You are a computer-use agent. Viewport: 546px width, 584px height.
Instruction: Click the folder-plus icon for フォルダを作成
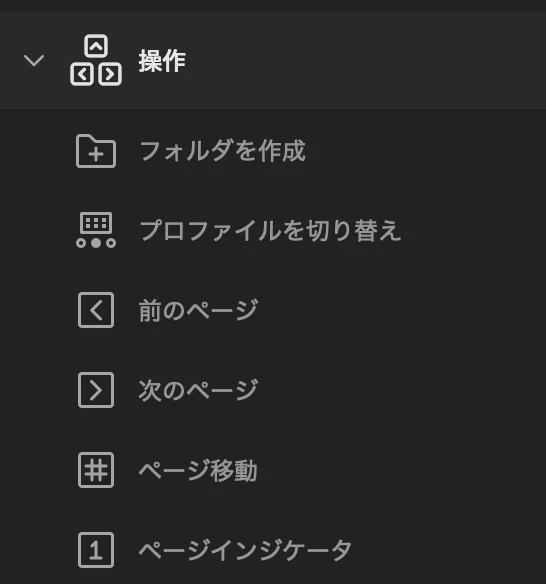click(x=96, y=151)
